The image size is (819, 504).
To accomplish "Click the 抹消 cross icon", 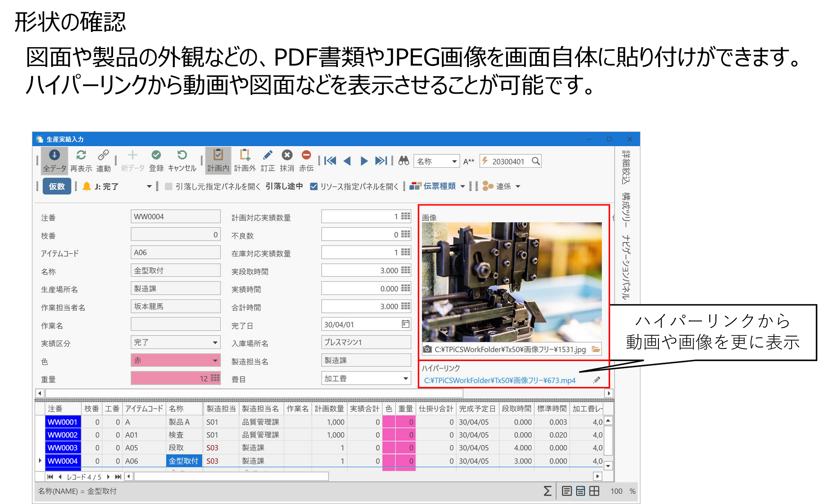I will [287, 155].
